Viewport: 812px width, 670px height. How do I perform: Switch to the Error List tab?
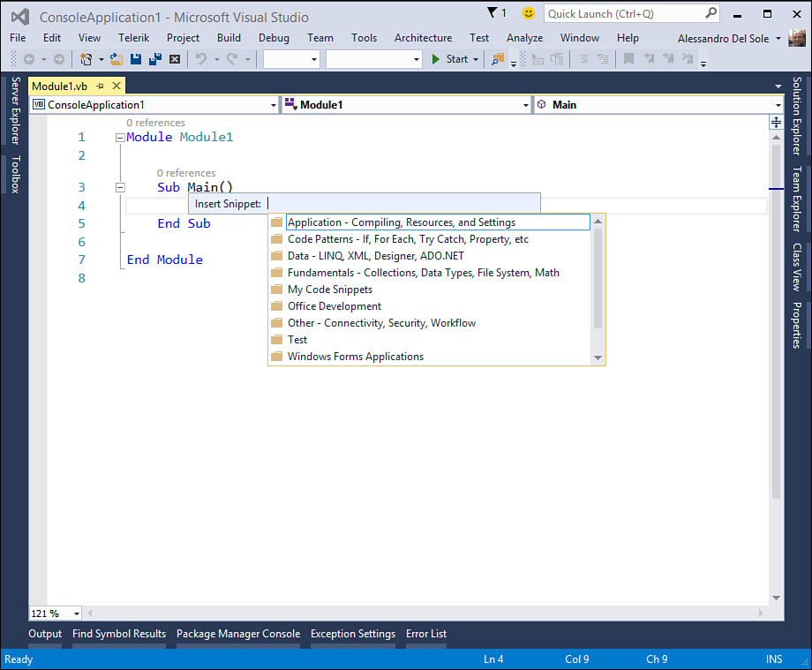pyautogui.click(x=425, y=634)
